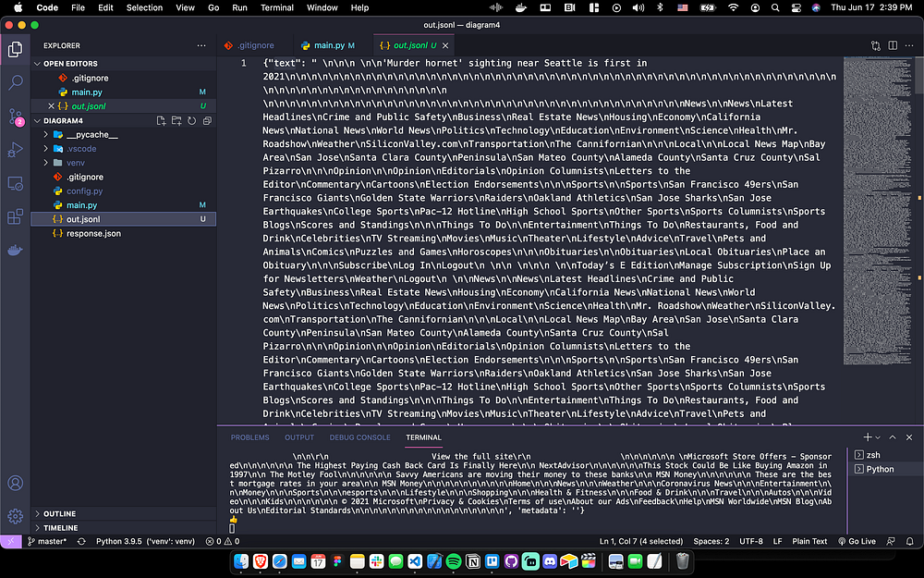The width and height of the screenshot is (924, 578).
Task: Expand the __pycache__ folder
Action: pyautogui.click(x=46, y=134)
